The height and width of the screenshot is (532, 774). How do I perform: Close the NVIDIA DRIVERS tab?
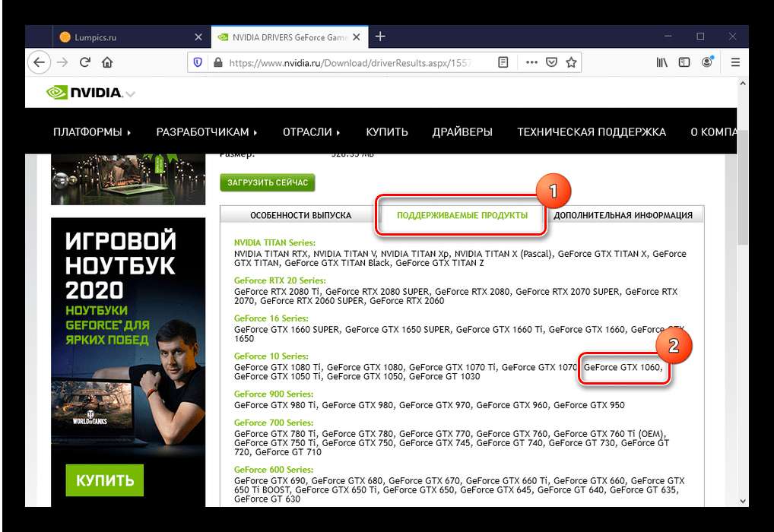point(357,37)
